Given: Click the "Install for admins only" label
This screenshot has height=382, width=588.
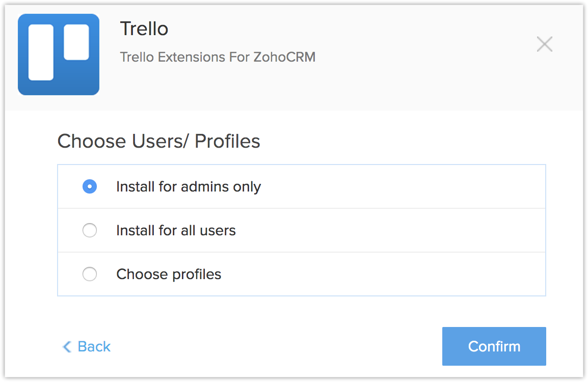Looking at the screenshot, I should (188, 187).
